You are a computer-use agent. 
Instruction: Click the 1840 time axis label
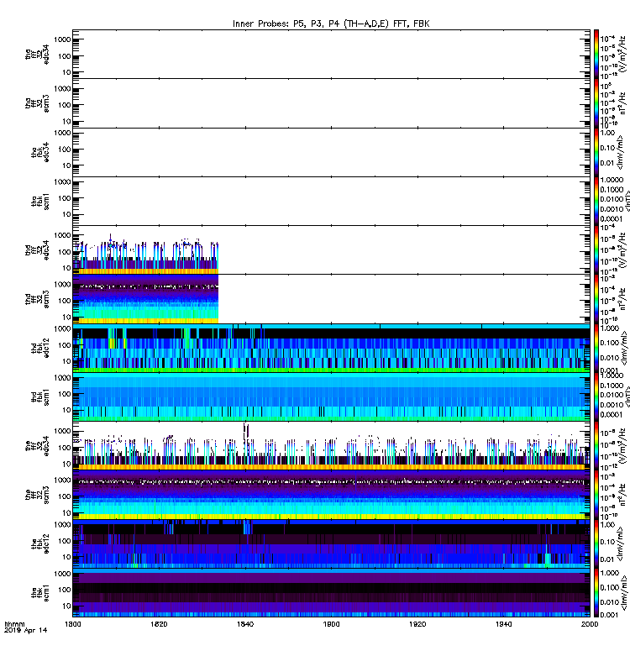pos(245,624)
